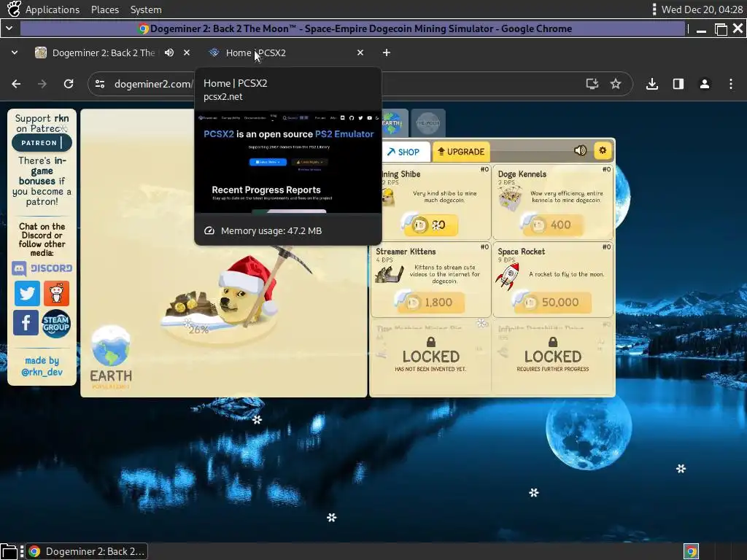Open the Applications menu
This screenshot has height=560, width=747.
53,9
